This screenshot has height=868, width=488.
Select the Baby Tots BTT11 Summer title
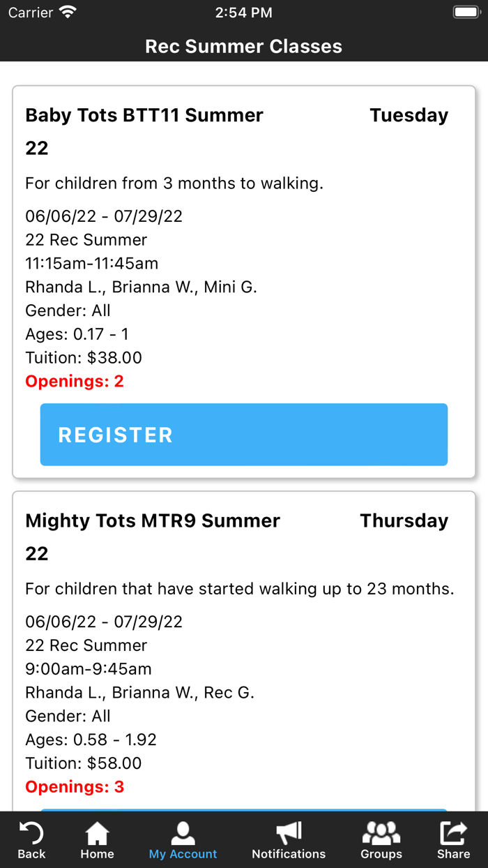coord(144,116)
